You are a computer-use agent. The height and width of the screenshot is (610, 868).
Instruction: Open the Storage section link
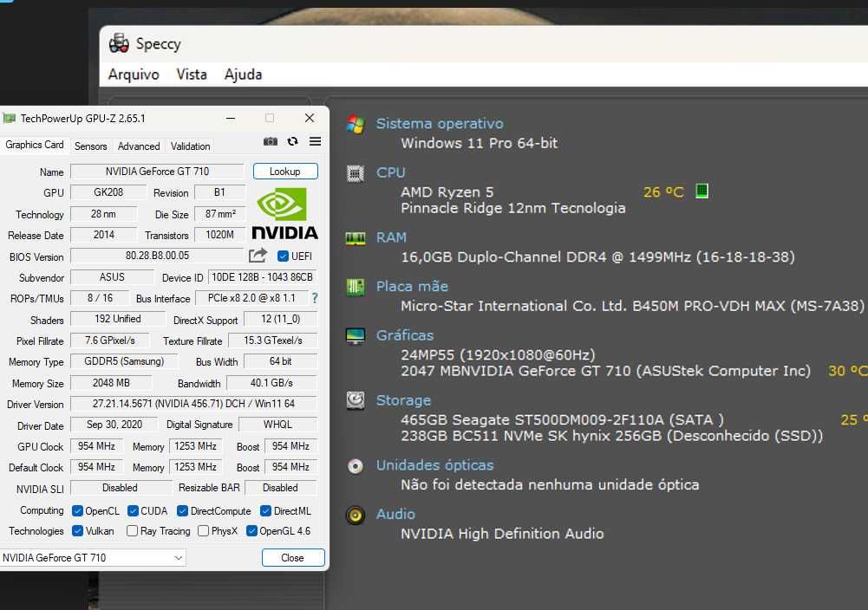403,400
